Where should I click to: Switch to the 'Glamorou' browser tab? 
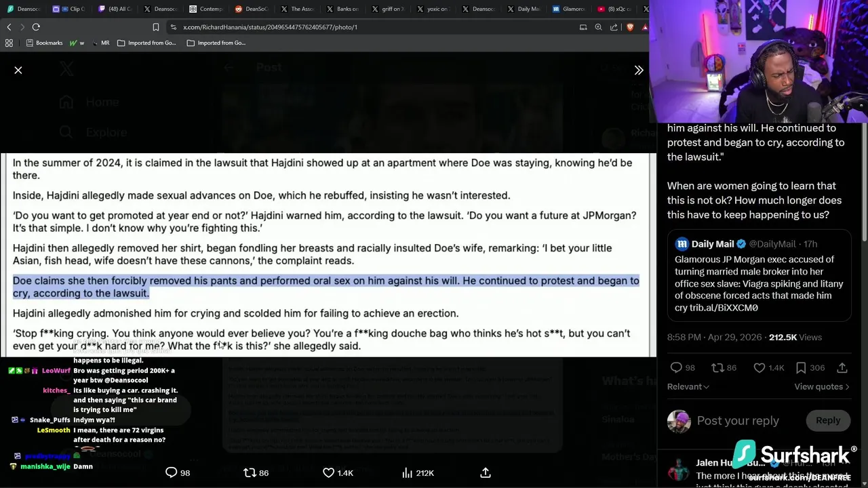click(570, 9)
